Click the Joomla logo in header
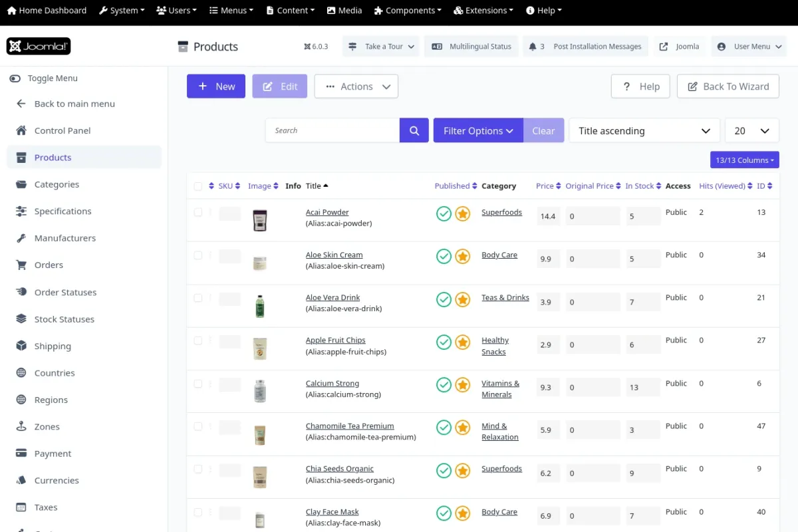The height and width of the screenshot is (532, 798). tap(39, 47)
